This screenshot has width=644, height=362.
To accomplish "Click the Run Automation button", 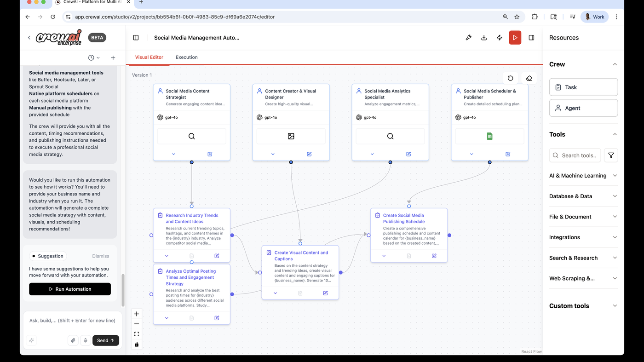I will [x=70, y=289].
